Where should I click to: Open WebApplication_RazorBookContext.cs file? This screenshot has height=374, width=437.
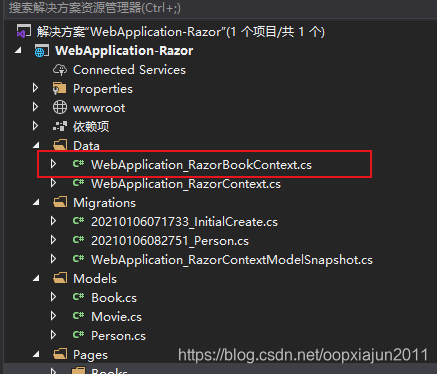pyautogui.click(x=201, y=165)
